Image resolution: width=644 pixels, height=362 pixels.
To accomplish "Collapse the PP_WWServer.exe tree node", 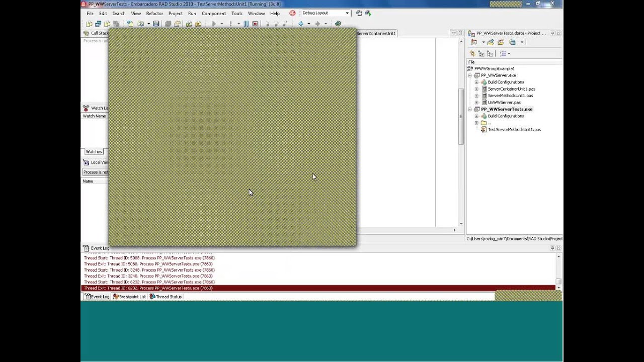I will coord(470,75).
